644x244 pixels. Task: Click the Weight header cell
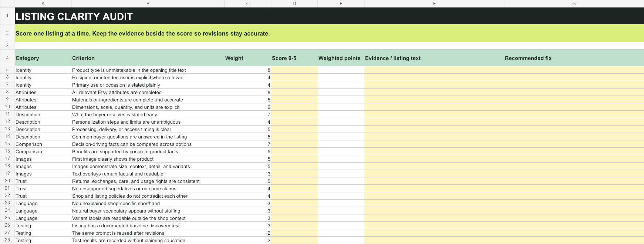pos(248,58)
